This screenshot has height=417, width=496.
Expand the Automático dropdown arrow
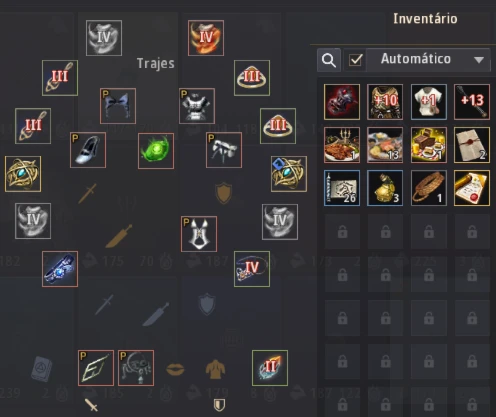coord(479,60)
